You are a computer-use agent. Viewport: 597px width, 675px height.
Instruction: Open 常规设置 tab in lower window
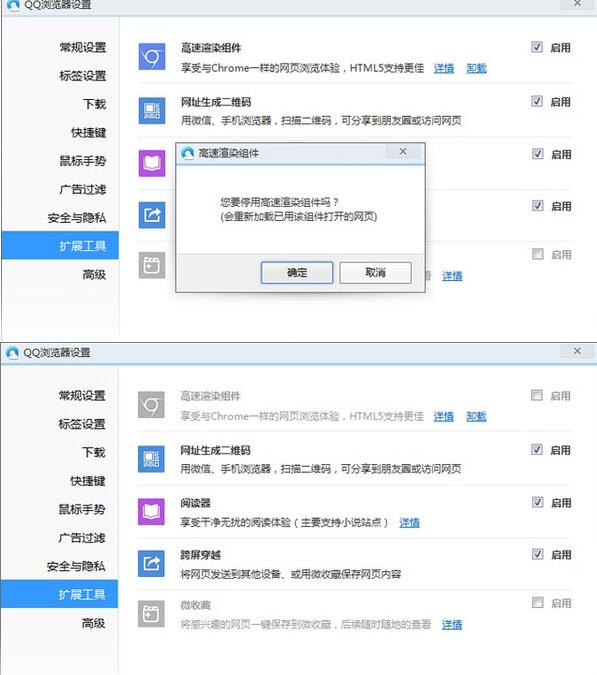tap(82, 396)
